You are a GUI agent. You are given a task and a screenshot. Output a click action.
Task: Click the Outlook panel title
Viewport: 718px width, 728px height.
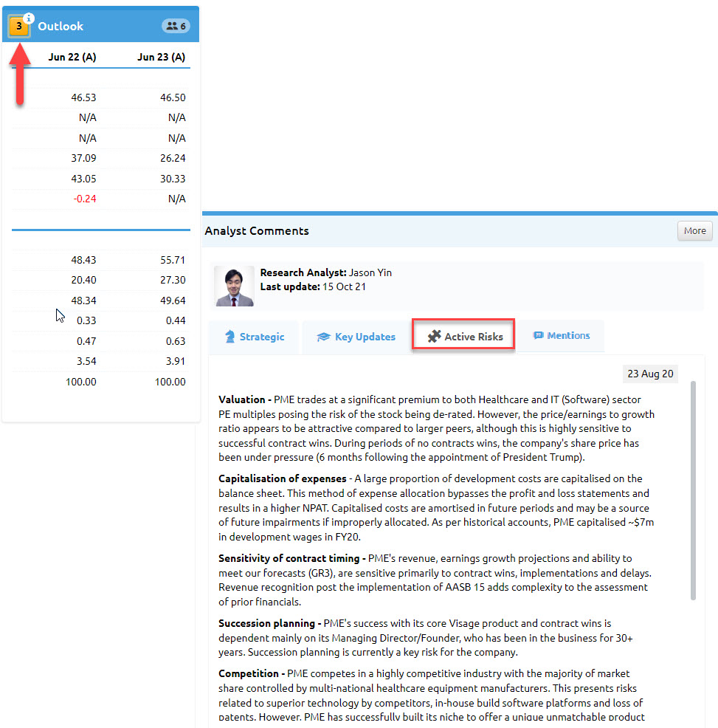tap(61, 27)
